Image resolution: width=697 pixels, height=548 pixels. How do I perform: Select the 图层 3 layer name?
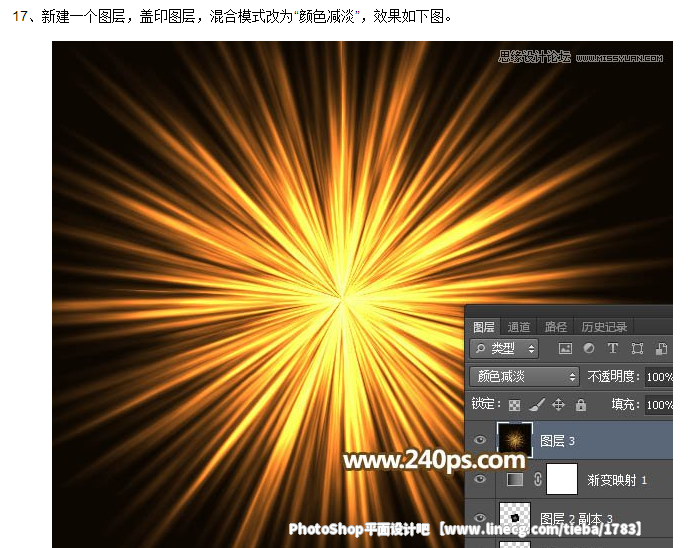click(x=557, y=441)
